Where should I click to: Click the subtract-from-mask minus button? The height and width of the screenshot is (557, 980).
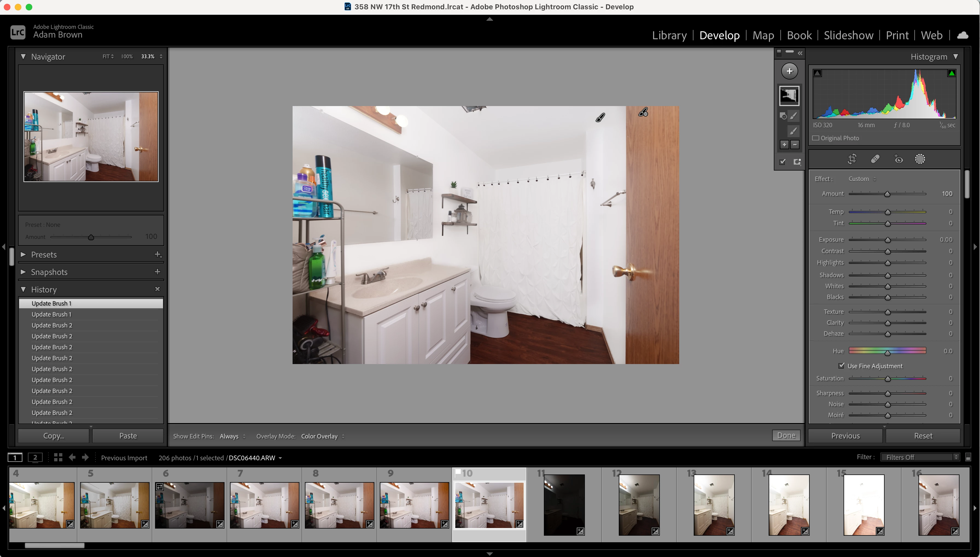click(795, 145)
